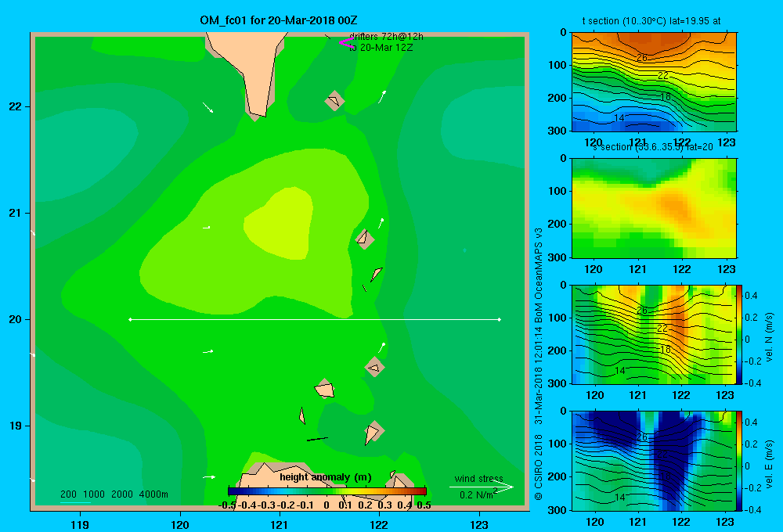Click the large landmass at the map's top

coord(250,70)
